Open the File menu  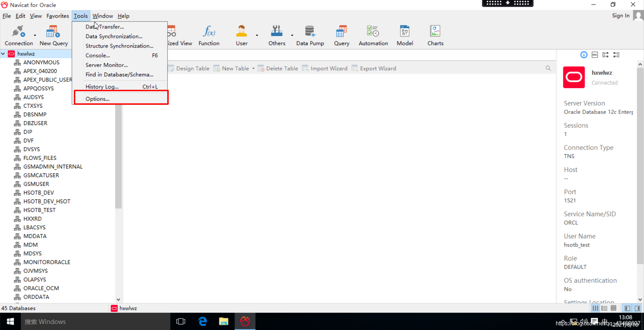click(x=7, y=16)
